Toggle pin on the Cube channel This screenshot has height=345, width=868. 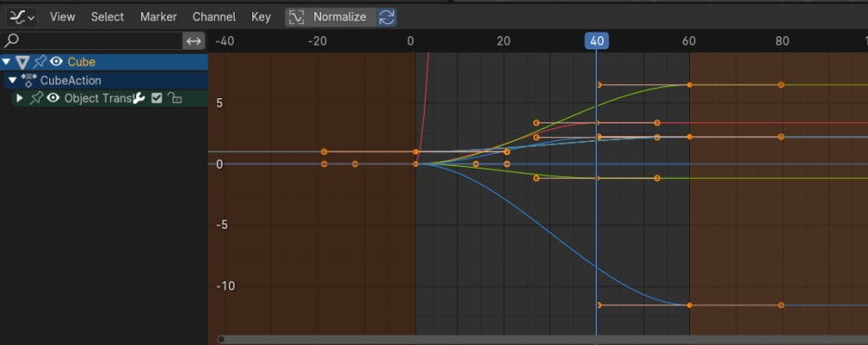tap(39, 62)
